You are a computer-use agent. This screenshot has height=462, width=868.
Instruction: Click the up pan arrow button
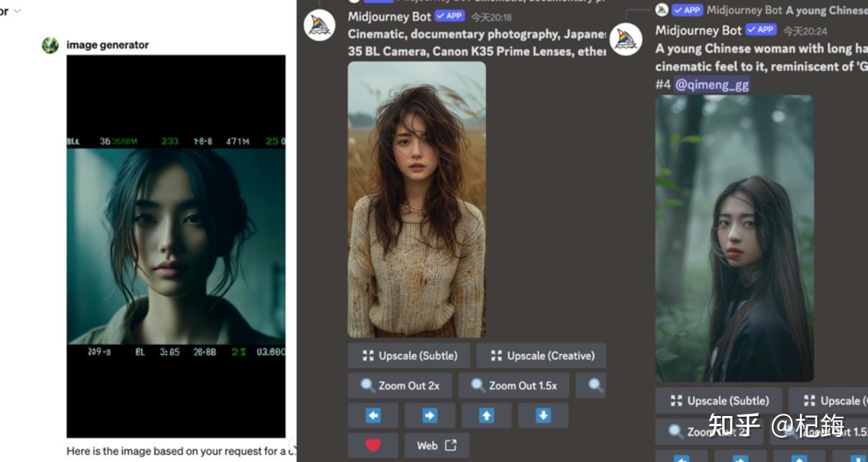tap(486, 415)
